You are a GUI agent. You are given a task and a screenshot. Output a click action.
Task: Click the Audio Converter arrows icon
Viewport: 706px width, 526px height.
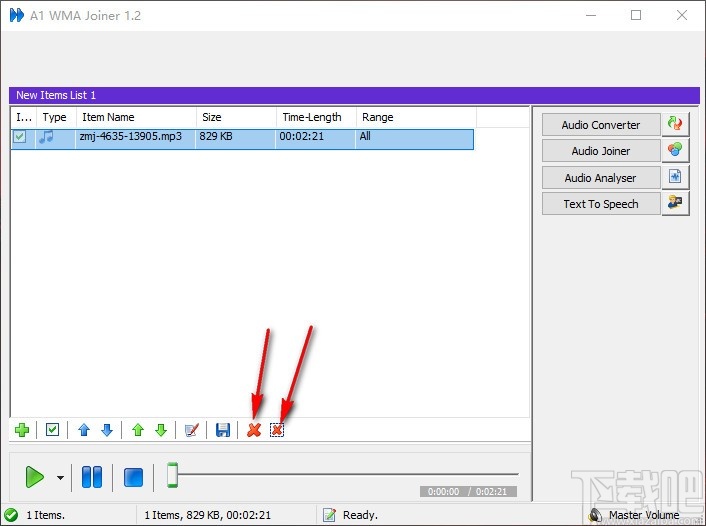click(x=675, y=124)
